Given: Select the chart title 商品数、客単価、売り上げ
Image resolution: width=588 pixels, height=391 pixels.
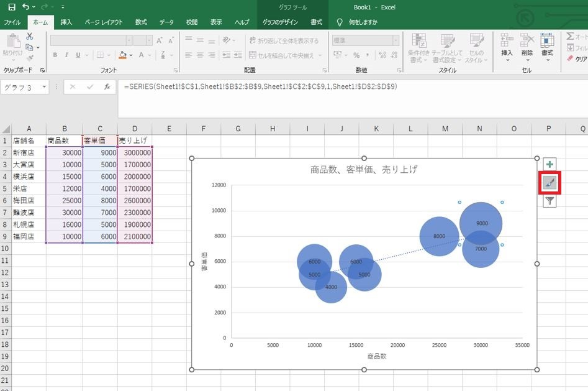Looking at the screenshot, I should pos(363,170).
